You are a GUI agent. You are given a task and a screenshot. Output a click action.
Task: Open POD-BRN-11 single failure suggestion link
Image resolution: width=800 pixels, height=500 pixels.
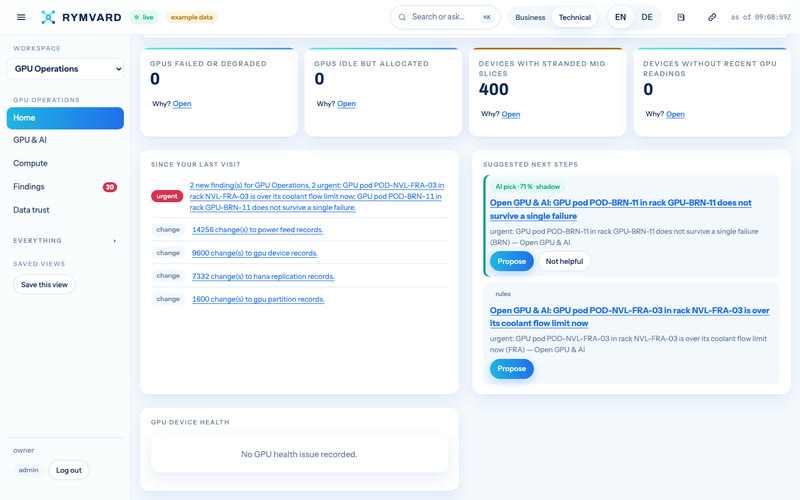[620, 209]
